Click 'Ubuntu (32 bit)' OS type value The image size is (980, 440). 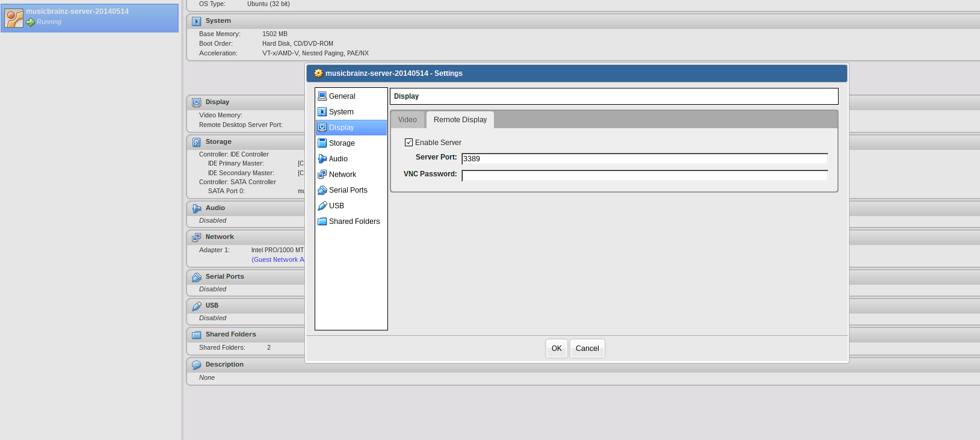(268, 4)
